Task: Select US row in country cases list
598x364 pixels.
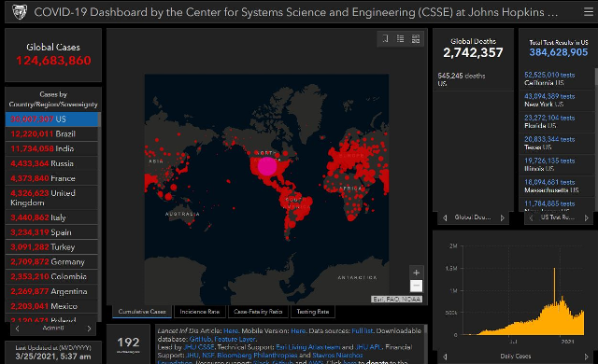Action: point(51,119)
